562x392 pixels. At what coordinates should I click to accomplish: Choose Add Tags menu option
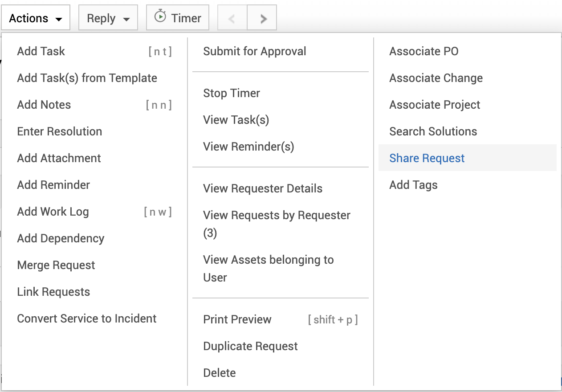pyautogui.click(x=414, y=185)
